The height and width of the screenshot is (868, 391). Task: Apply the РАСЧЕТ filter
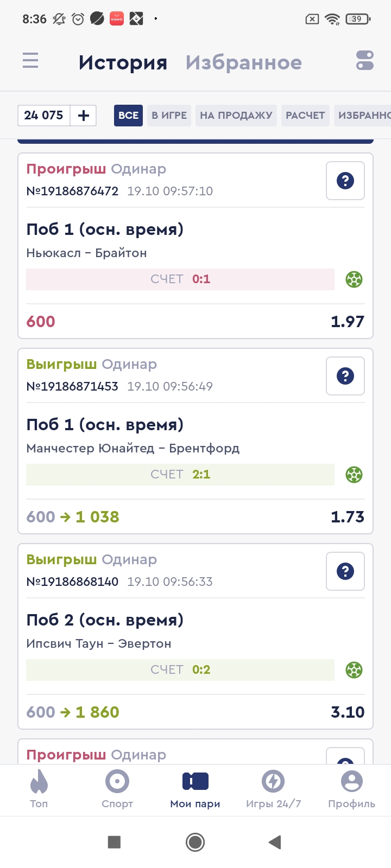(305, 116)
